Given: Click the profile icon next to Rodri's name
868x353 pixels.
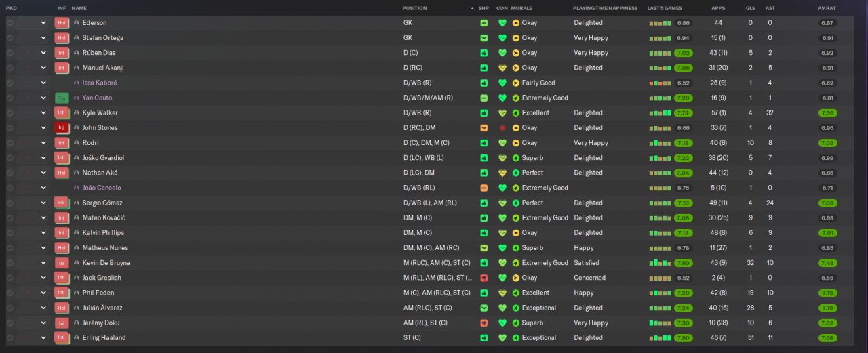Looking at the screenshot, I should coord(77,143).
